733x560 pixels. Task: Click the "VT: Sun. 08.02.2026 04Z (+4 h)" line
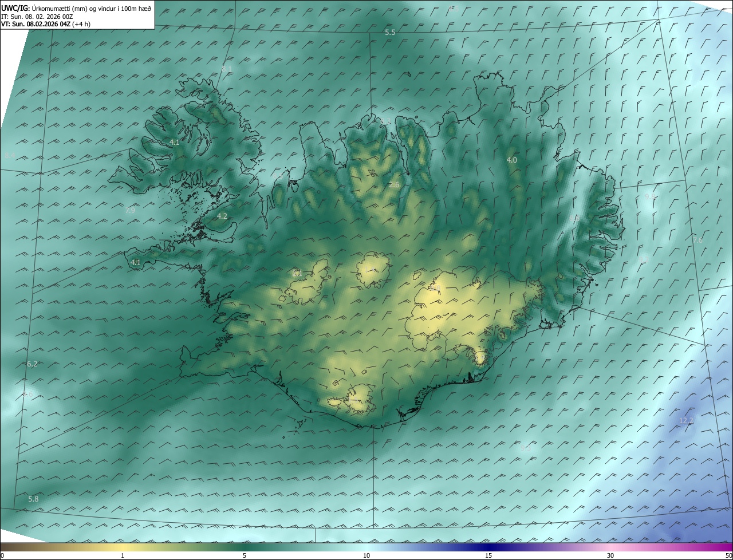[45, 24]
